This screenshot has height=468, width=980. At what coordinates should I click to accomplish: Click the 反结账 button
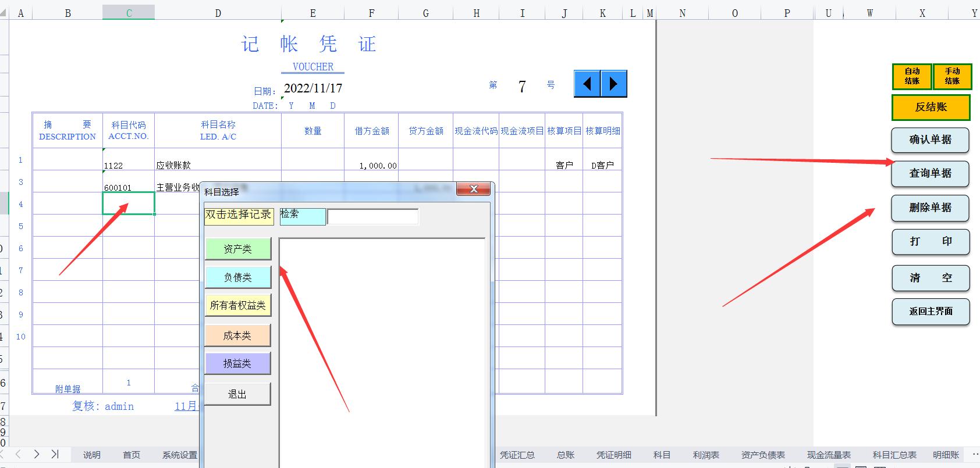pos(931,107)
